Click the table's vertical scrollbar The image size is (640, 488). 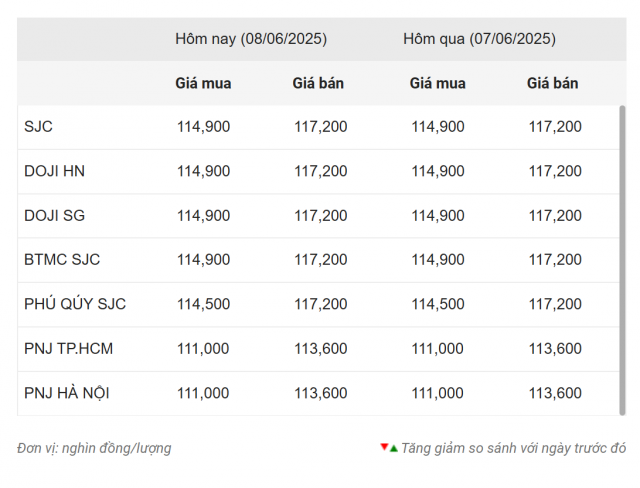(622, 260)
